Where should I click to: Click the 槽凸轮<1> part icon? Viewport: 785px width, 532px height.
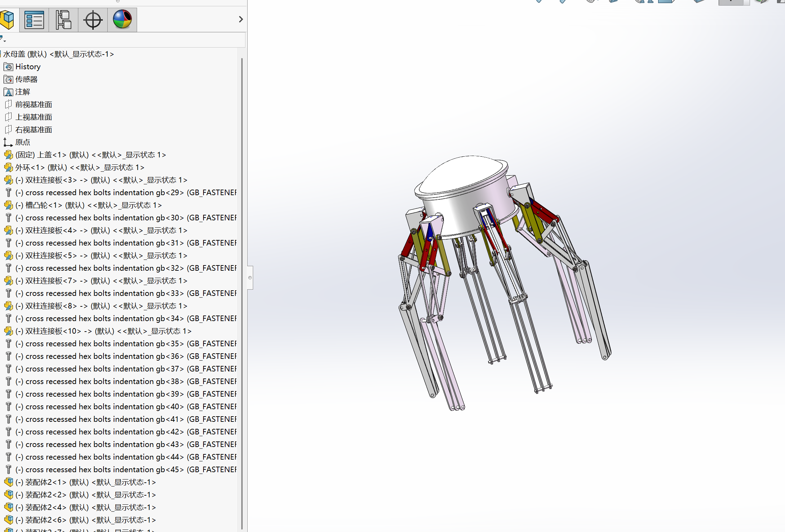tap(8, 205)
